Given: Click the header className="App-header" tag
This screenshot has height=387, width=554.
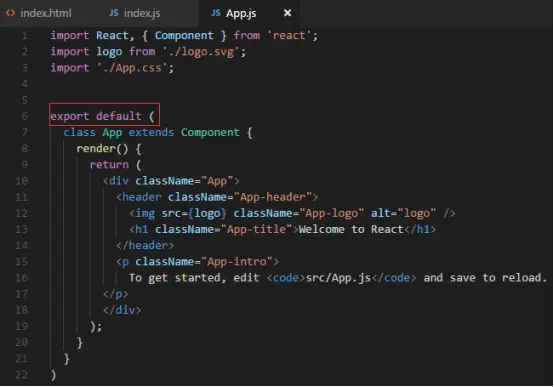Looking at the screenshot, I should pos(217,197).
